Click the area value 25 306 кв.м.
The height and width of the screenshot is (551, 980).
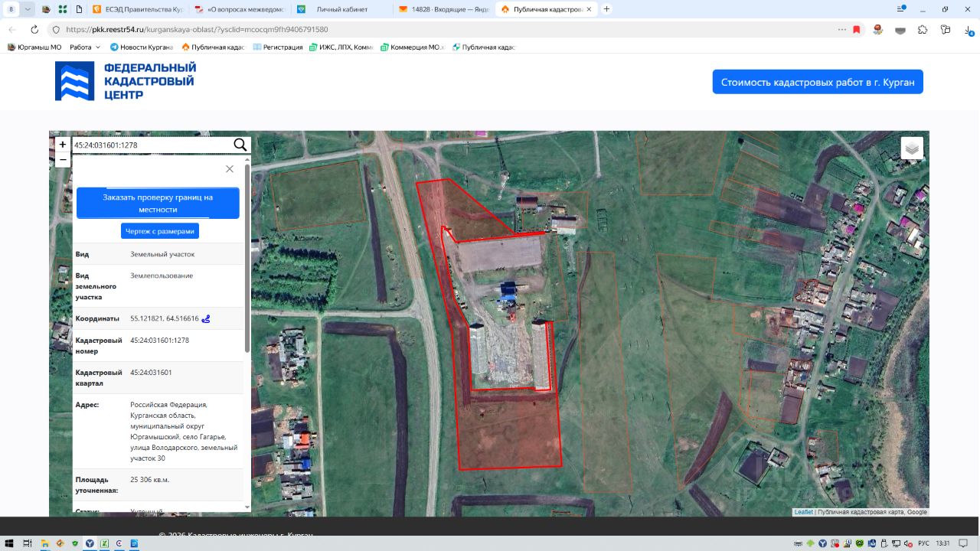pos(149,480)
